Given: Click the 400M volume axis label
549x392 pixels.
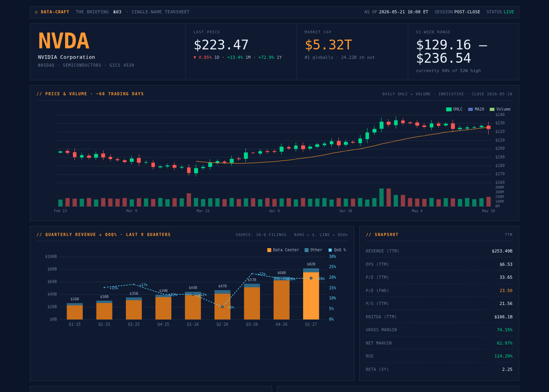Looking at the screenshot, I should click(x=500, y=187).
